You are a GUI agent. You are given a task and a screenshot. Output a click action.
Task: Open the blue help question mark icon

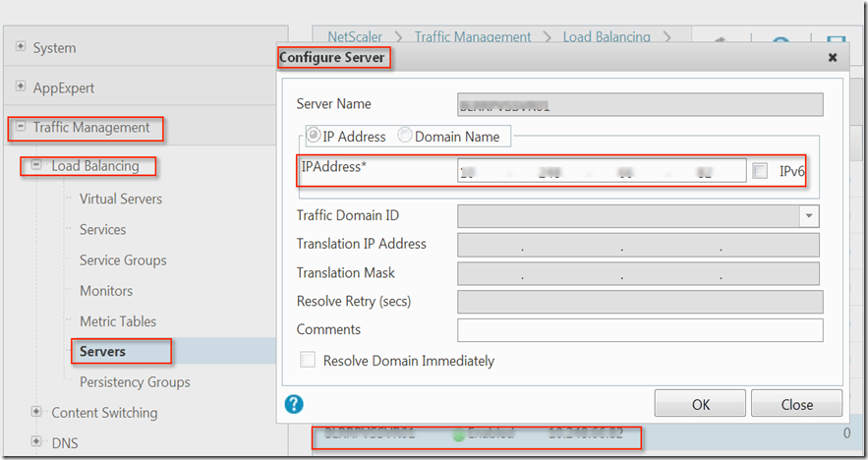tap(294, 404)
